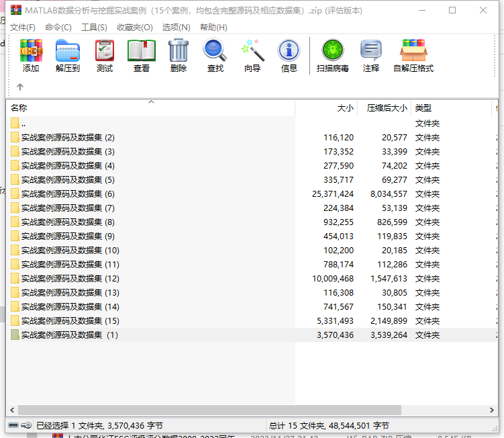504x438 pixels.
Task: Select row 实战案例源码及数据集 (8)
Action: [x=252, y=222]
